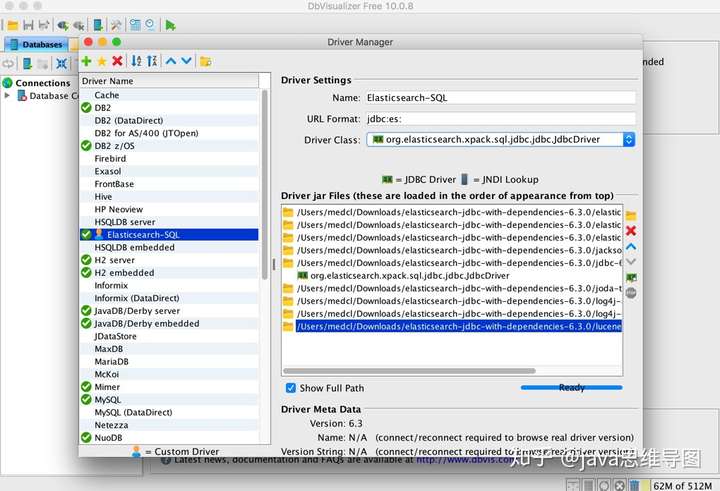Click the create database connection icon
The width and height of the screenshot is (720, 491).
pyautogui.click(x=98, y=25)
